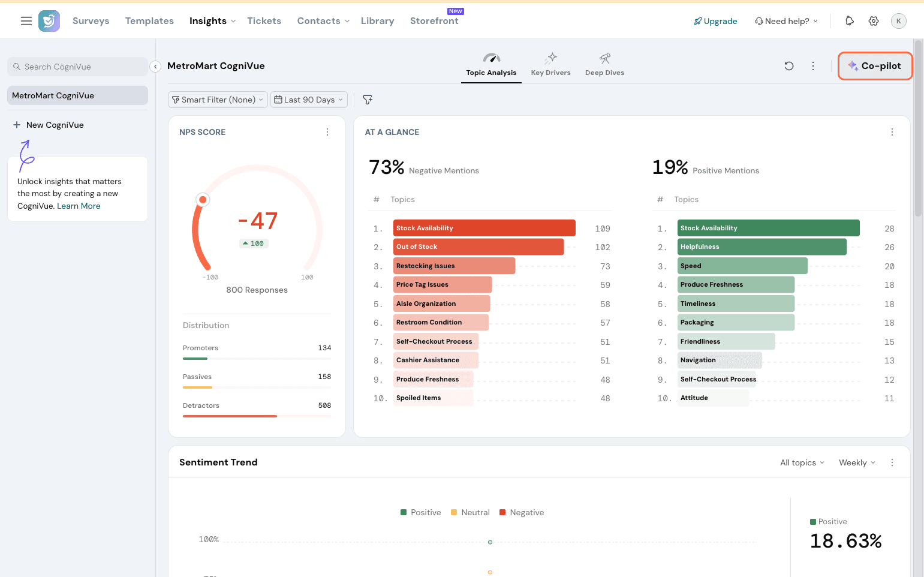The height and width of the screenshot is (577, 924).
Task: Click the notifications bell icon
Action: (850, 21)
